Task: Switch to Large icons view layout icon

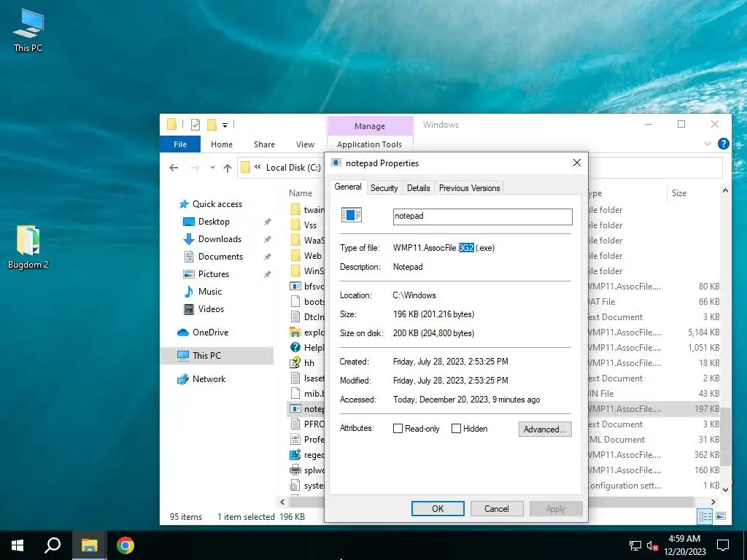Action: [x=721, y=516]
